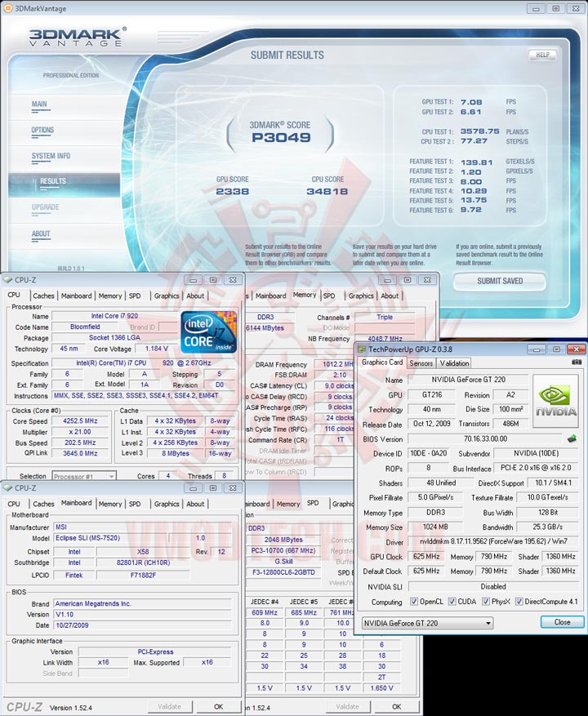
Task: Click the G.Skill manufacturer value
Action: 283,561
